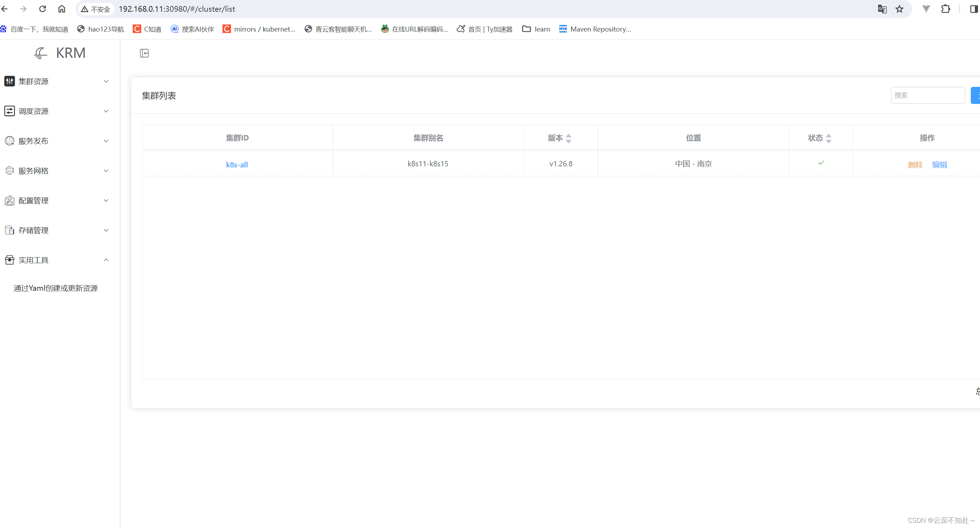Expand the 集群资源 chevron
The image size is (980, 527).
tap(106, 81)
